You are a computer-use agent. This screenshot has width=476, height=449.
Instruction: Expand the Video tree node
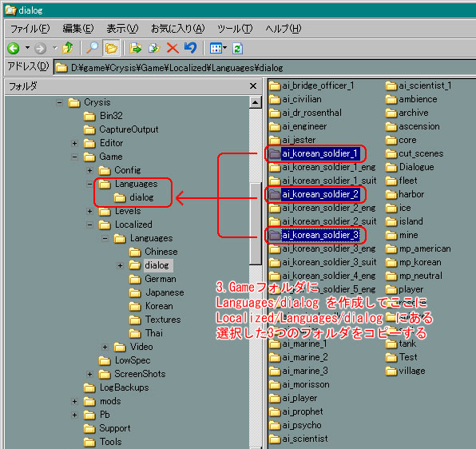[105, 347]
